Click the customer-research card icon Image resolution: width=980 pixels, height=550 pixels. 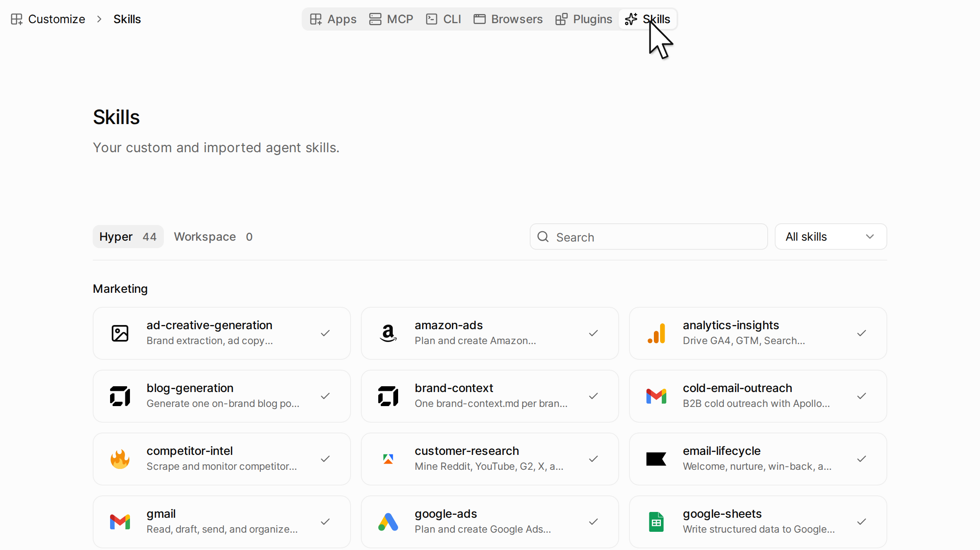388,459
